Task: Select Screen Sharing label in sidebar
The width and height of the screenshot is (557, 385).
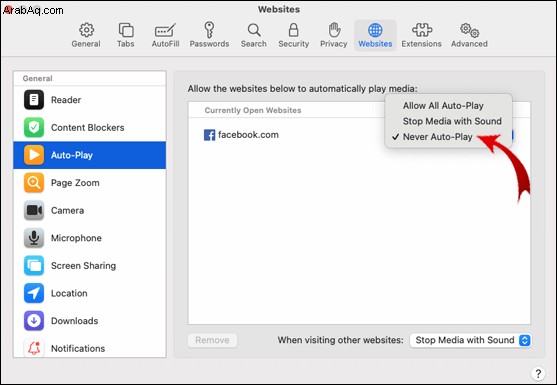Action: pos(83,266)
